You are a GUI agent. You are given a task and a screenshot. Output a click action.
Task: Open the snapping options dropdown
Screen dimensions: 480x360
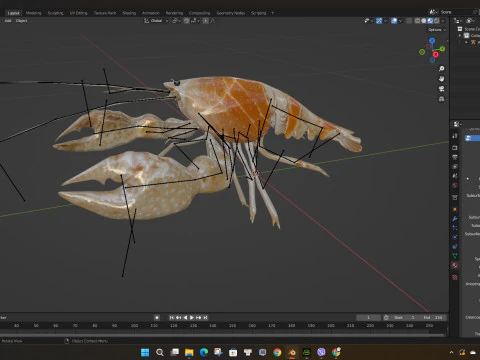(x=195, y=21)
